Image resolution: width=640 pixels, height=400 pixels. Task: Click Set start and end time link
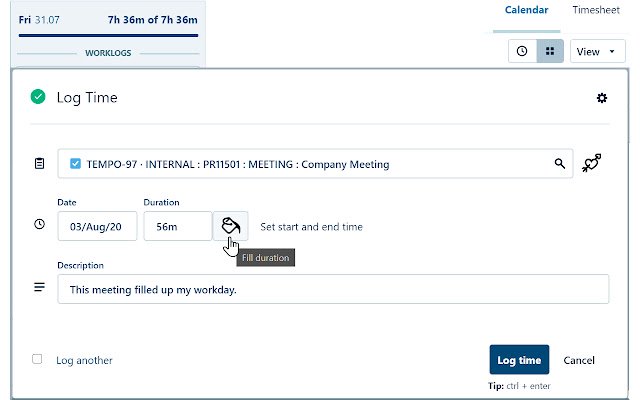click(311, 227)
